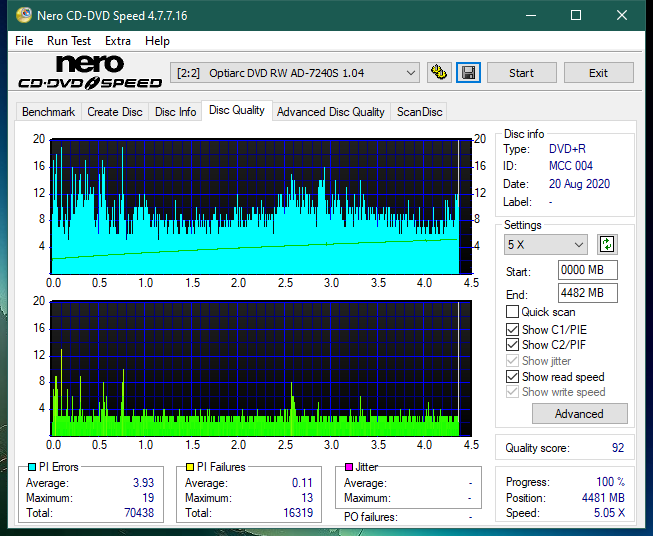Click the Position value 4481 MB
The height and width of the screenshot is (536, 653).
pos(603,498)
